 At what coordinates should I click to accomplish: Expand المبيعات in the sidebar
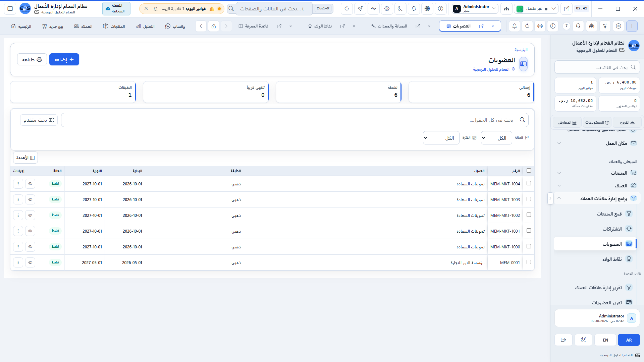coord(597,173)
